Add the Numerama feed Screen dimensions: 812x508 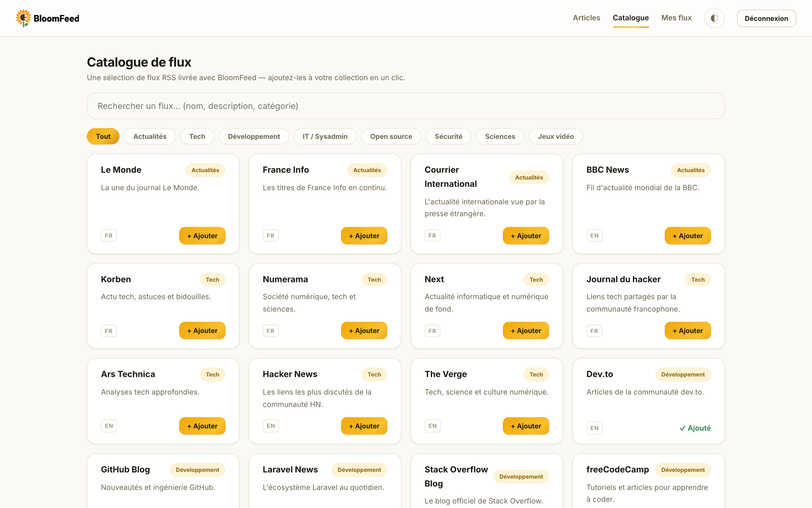tap(364, 330)
